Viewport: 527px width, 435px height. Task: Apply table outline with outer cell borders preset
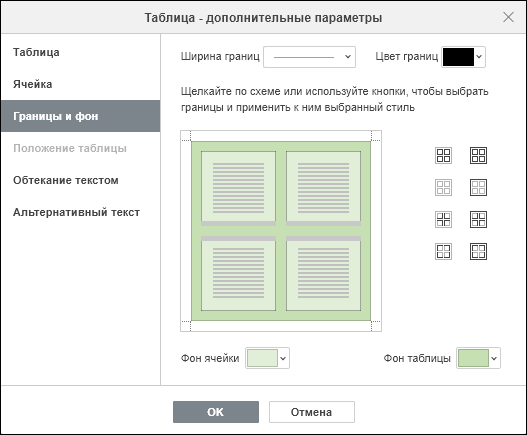coord(478,251)
